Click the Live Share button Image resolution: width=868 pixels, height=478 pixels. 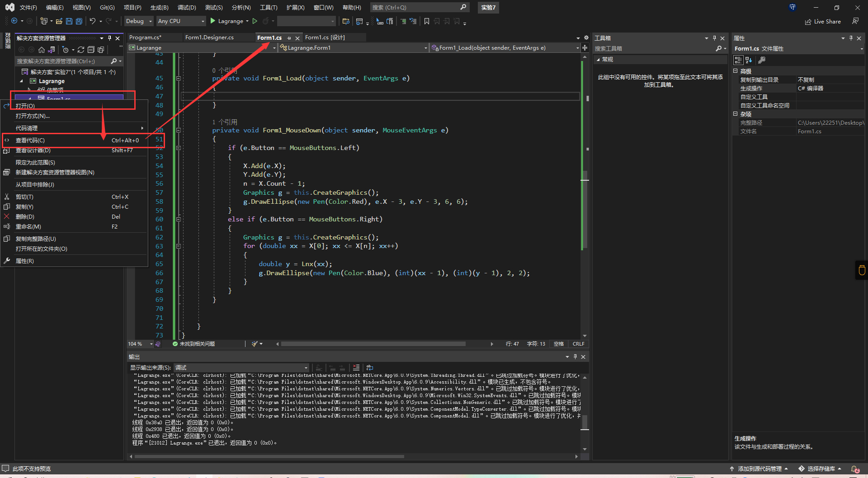(823, 22)
